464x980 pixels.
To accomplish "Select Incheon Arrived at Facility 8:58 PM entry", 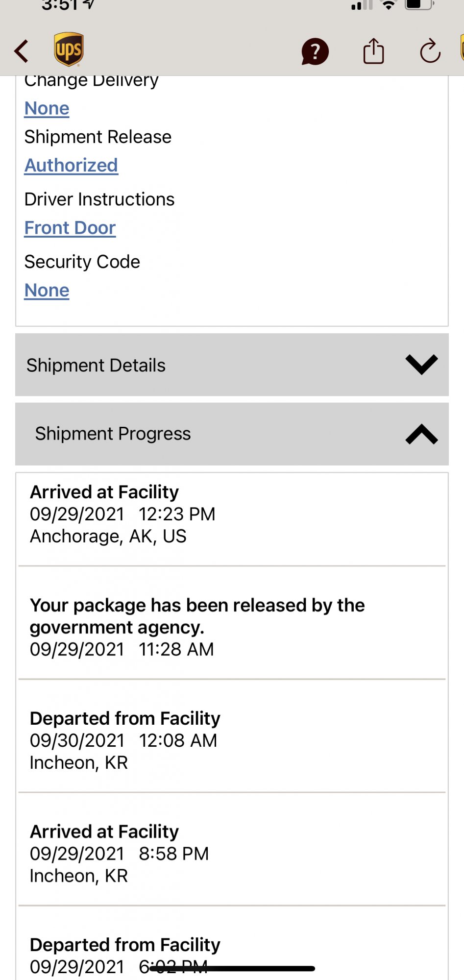I will coord(120,854).
